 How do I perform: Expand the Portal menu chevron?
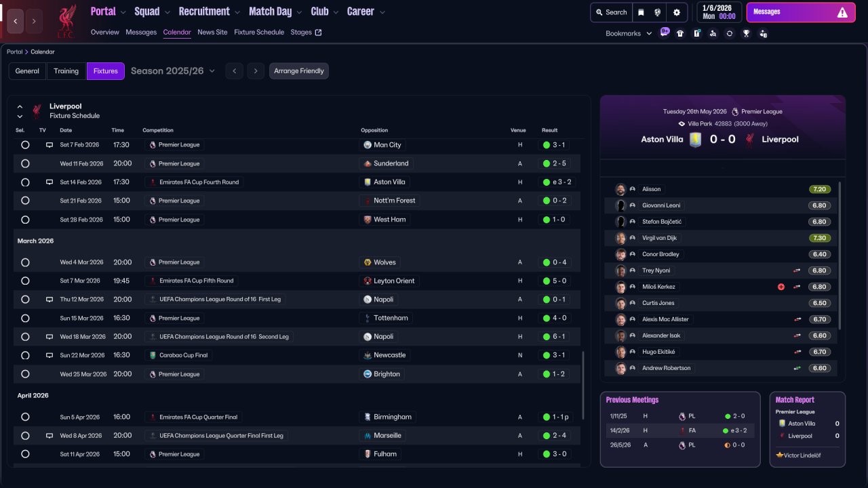click(123, 12)
